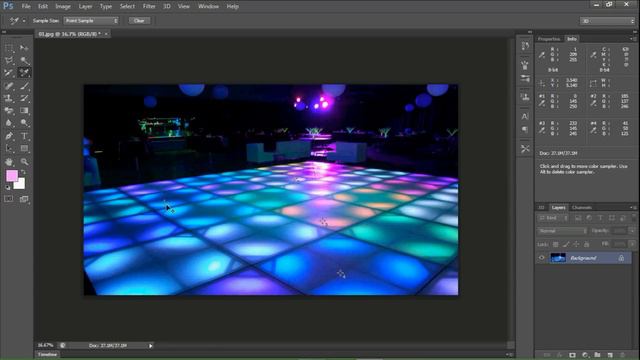Open the layer blend mode dropdown
640x360 pixels.
click(x=562, y=231)
